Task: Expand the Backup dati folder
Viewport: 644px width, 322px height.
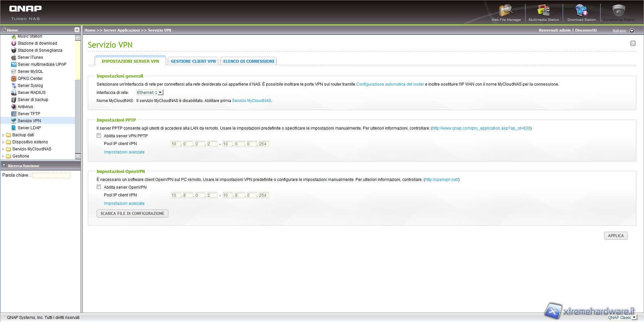Action: point(3,135)
